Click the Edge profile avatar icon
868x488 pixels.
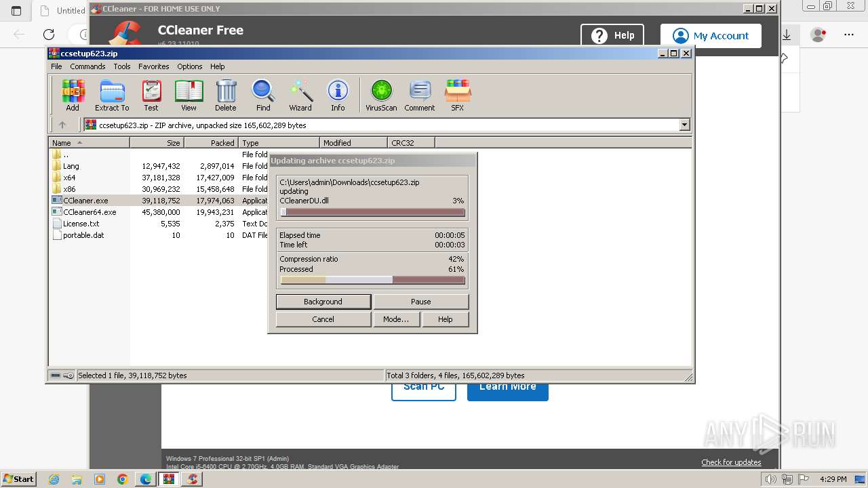click(x=818, y=35)
